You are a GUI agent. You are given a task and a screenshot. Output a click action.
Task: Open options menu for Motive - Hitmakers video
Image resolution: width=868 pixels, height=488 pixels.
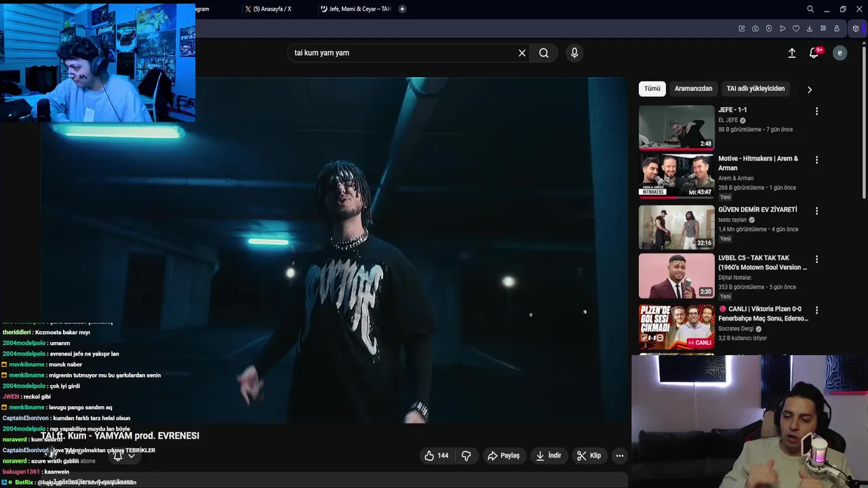tap(816, 160)
